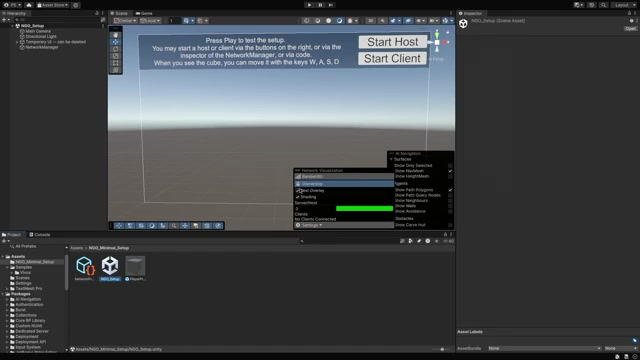Expand the Temporary UI object in Hierarchy
The height and width of the screenshot is (360, 640).
point(17,42)
